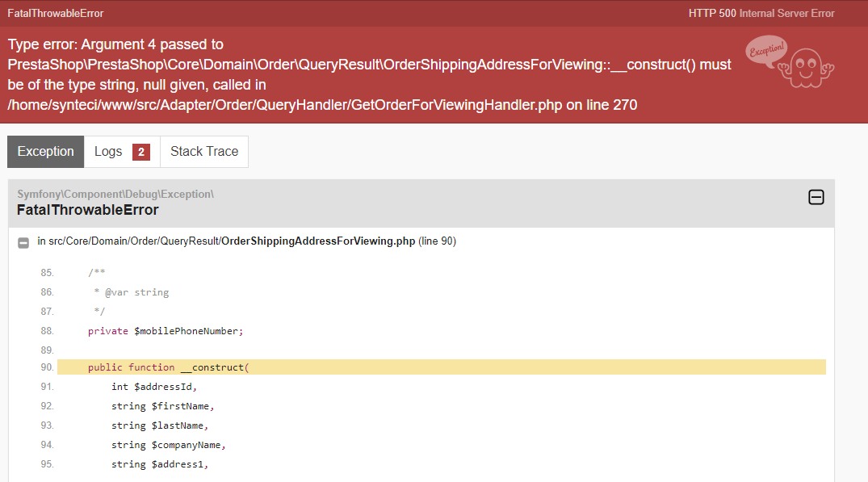The height and width of the screenshot is (482, 868).
Task: Click code line 'string $address1,'
Action: pos(159,463)
